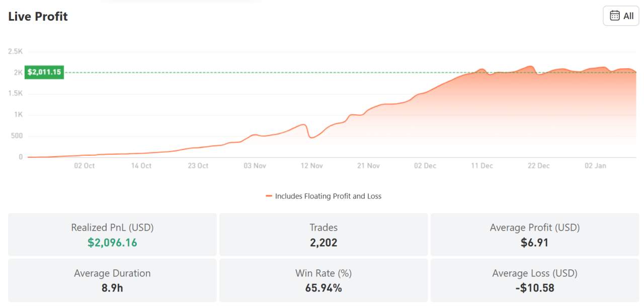
Task: Click the orange legend marker icon
Action: pos(270,196)
